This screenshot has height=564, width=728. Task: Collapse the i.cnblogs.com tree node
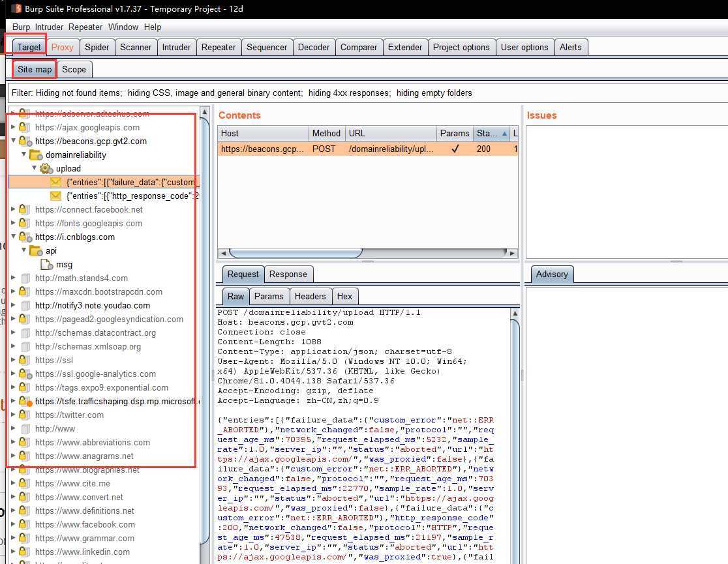[x=14, y=236]
